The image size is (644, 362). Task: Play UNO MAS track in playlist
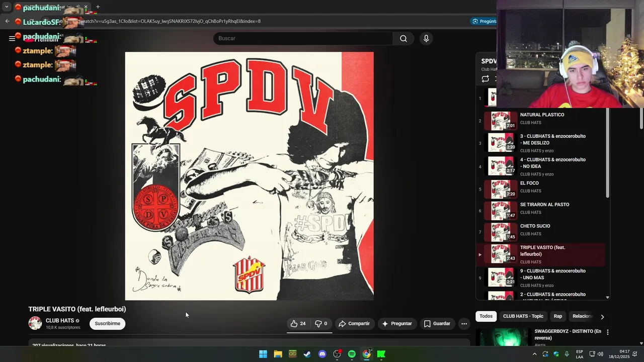541,278
